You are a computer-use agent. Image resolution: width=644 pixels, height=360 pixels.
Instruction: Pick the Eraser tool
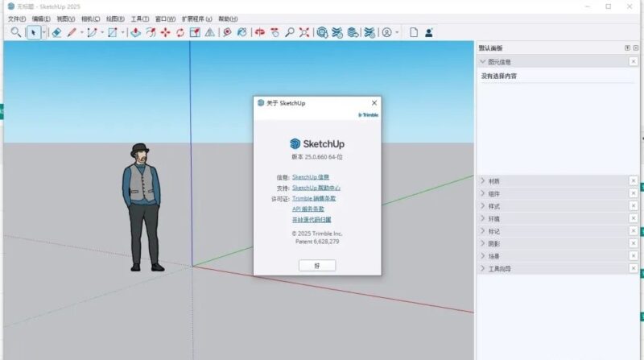point(56,32)
